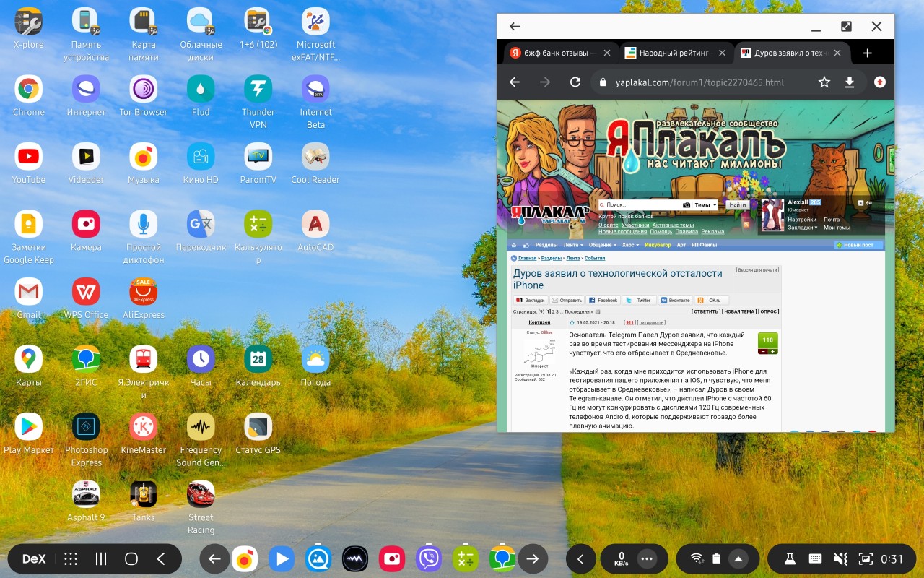The height and width of the screenshot is (578, 924).
Task: Open the Инкубатор menu item
Action: 658,245
